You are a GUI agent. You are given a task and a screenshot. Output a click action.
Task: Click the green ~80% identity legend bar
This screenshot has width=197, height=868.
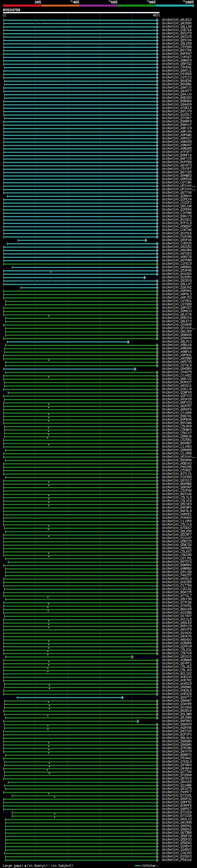137,6
